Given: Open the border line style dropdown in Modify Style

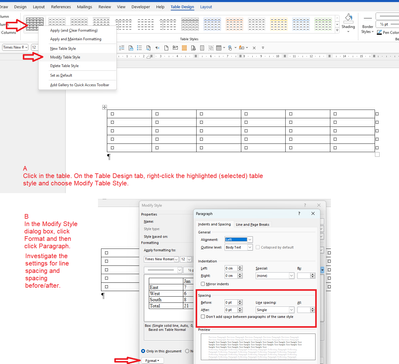Looking at the screenshot, I should (x=163, y=270).
